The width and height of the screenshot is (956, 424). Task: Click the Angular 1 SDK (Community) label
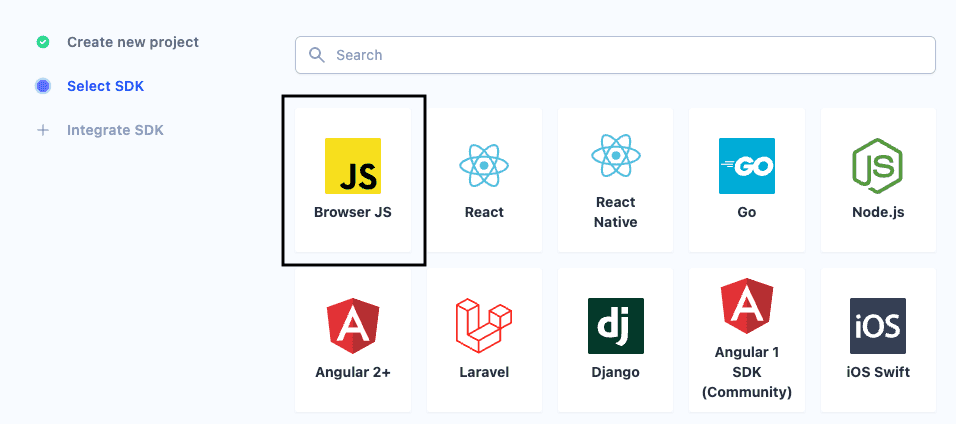click(746, 372)
